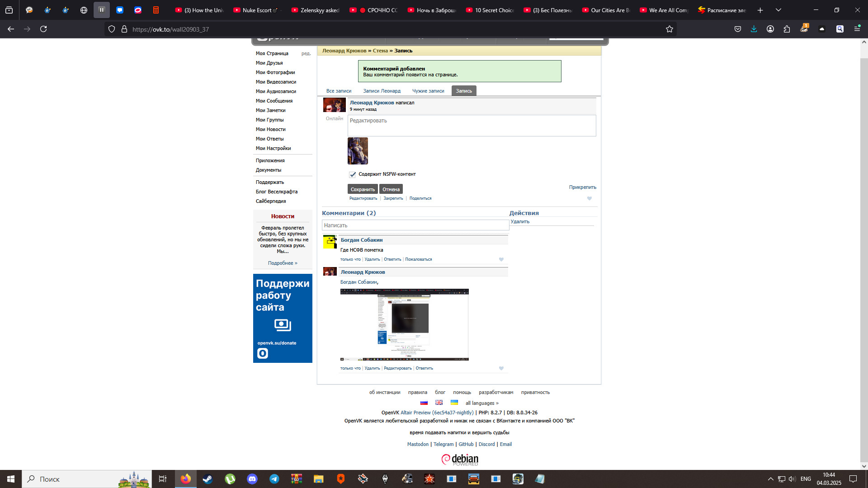Expand the list all tabs chevron

click(x=778, y=10)
